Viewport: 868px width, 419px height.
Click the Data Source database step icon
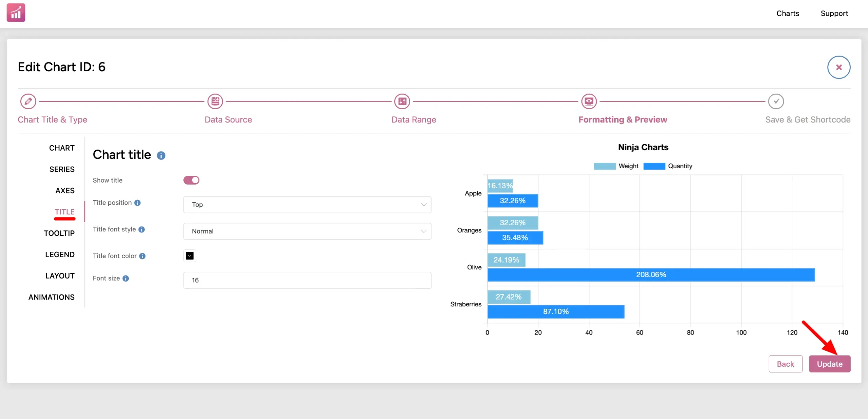click(x=215, y=101)
